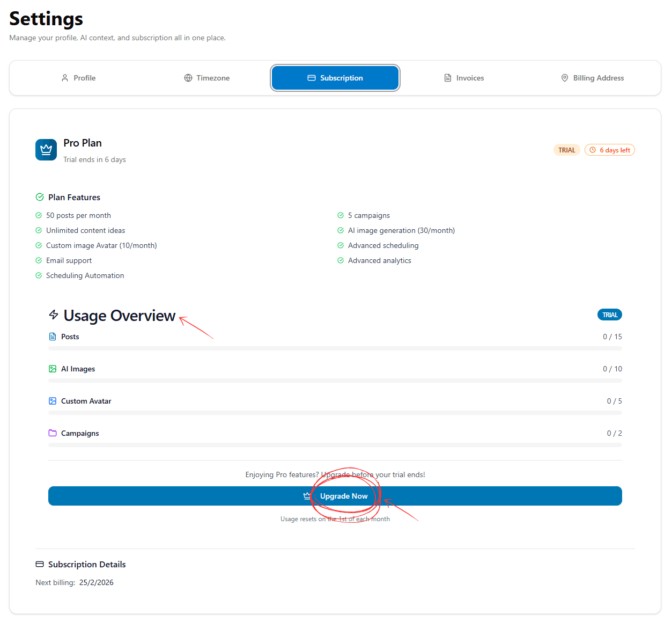
Task: Click checkmark next to Advanced analytics
Action: [341, 260]
